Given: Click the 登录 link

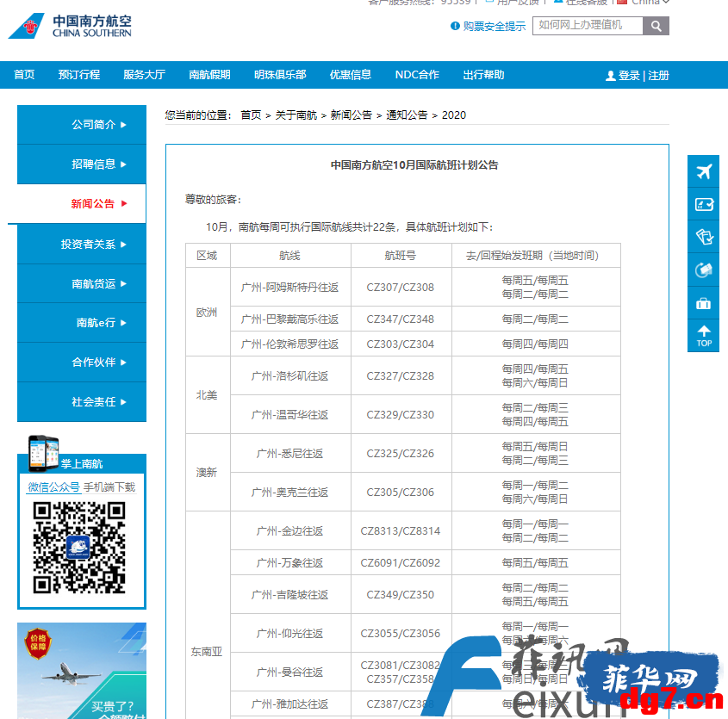Looking at the screenshot, I should click(x=629, y=76).
